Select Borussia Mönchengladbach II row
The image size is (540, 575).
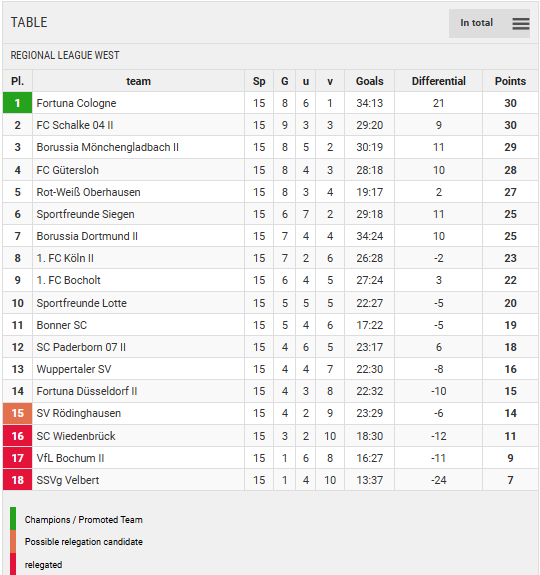pos(270,147)
